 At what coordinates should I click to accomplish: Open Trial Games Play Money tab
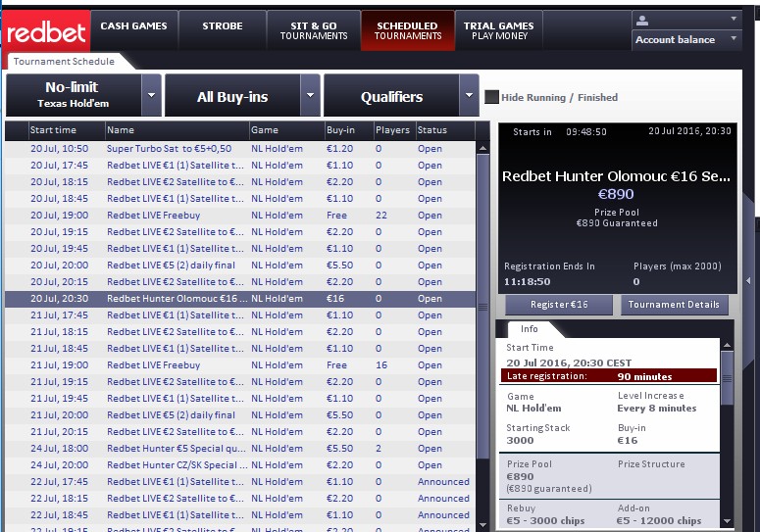point(499,30)
